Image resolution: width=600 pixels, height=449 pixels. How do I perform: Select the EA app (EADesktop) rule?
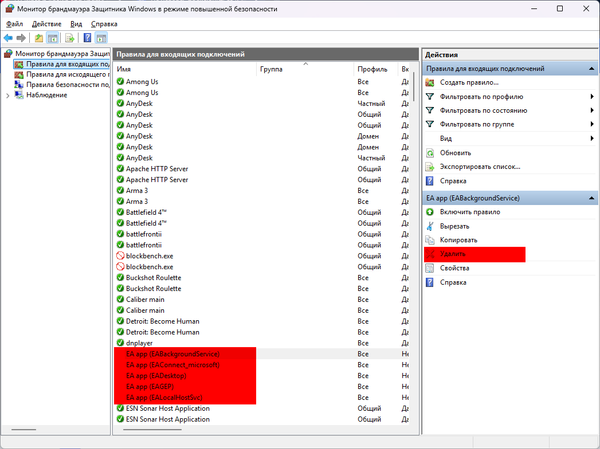click(262, 376)
